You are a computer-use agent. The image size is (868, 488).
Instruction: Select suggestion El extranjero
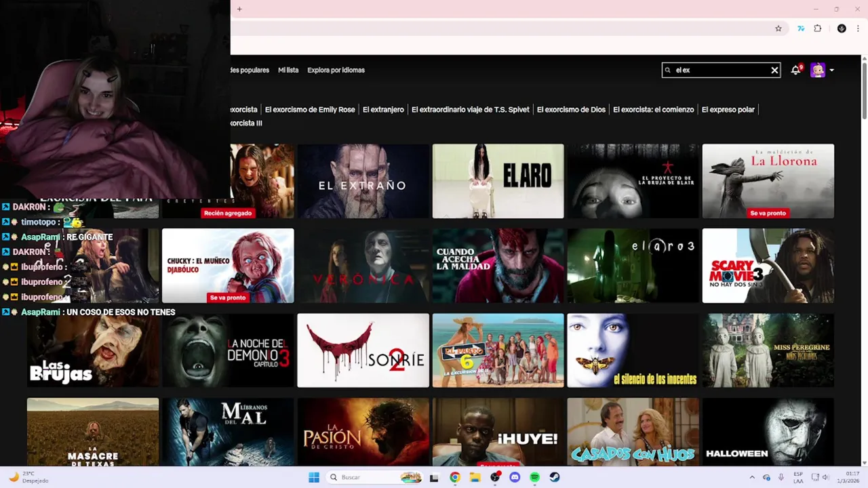point(383,109)
